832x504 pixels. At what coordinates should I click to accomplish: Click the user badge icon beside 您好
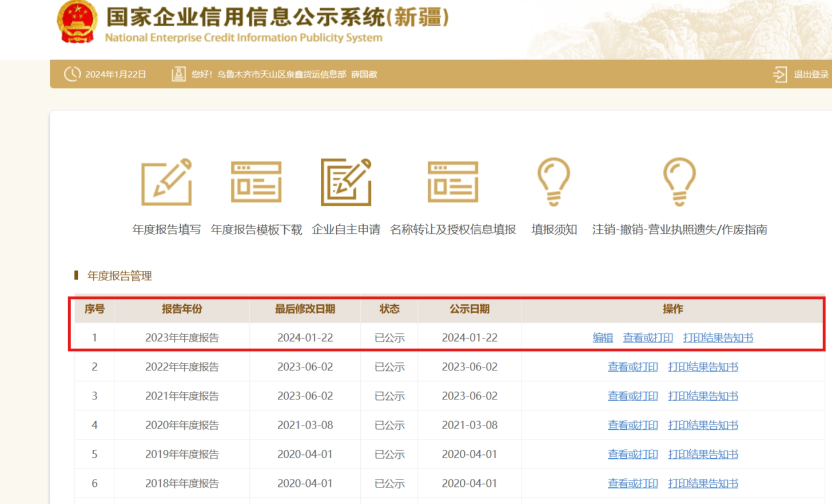pos(178,74)
